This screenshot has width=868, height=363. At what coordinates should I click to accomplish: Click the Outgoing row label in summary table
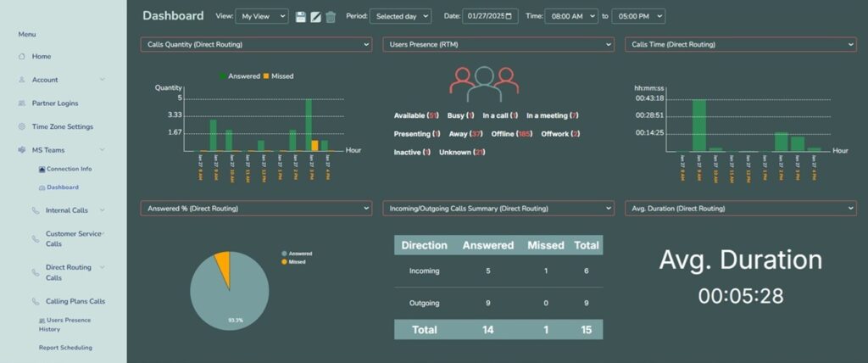point(424,303)
